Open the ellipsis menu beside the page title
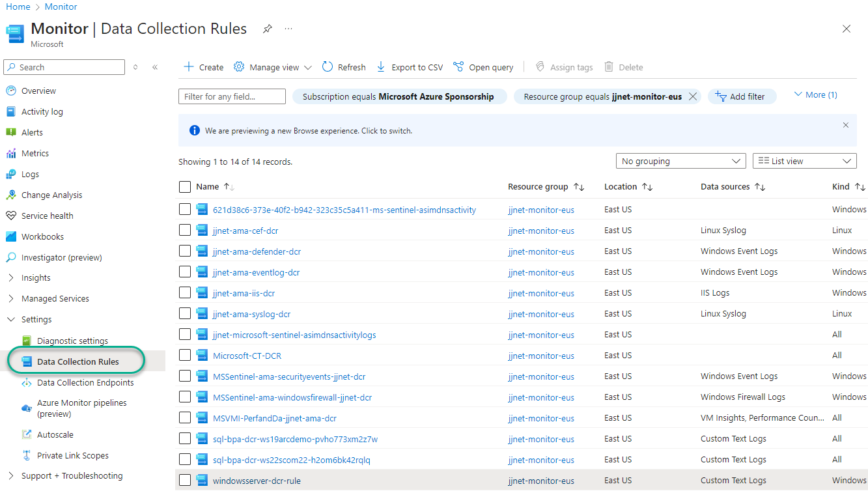Screen dimensions: 868x493 [288, 29]
